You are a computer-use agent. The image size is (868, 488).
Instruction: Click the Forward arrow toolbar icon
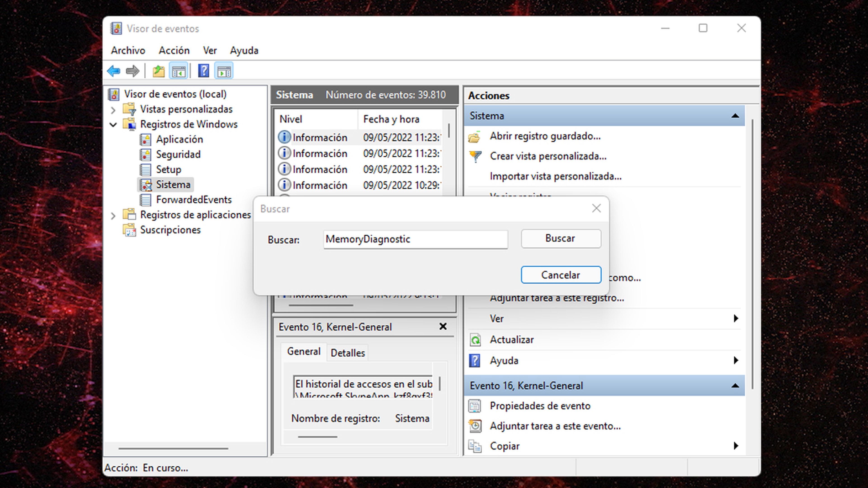(132, 71)
